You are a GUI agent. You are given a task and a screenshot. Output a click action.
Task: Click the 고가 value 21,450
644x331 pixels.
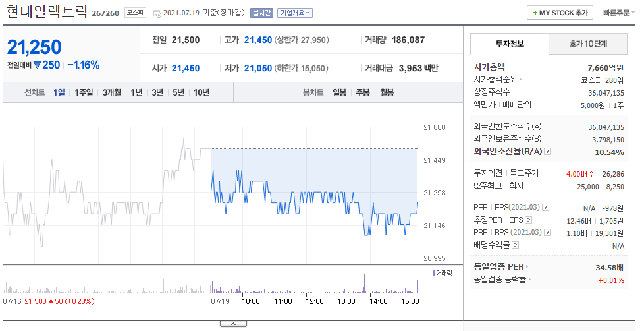click(258, 40)
